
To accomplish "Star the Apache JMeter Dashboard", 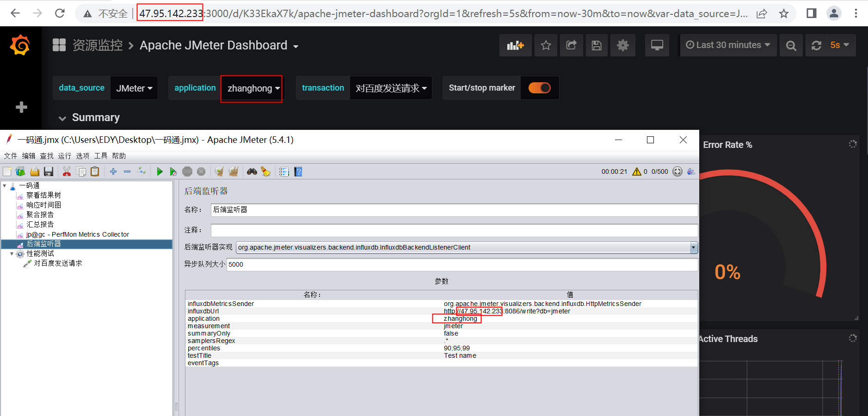I will point(546,45).
